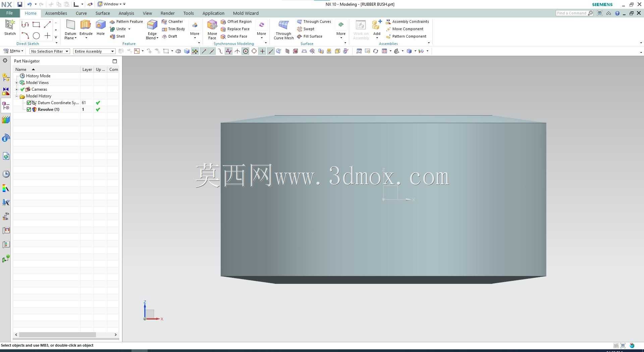Screen dimensions: 644x352
Task: Click the Save icon in title bar
Action: click(x=19, y=4)
